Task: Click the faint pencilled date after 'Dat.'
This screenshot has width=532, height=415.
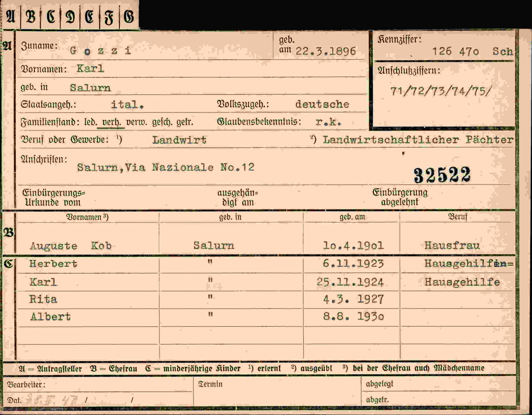Action: pos(52,400)
